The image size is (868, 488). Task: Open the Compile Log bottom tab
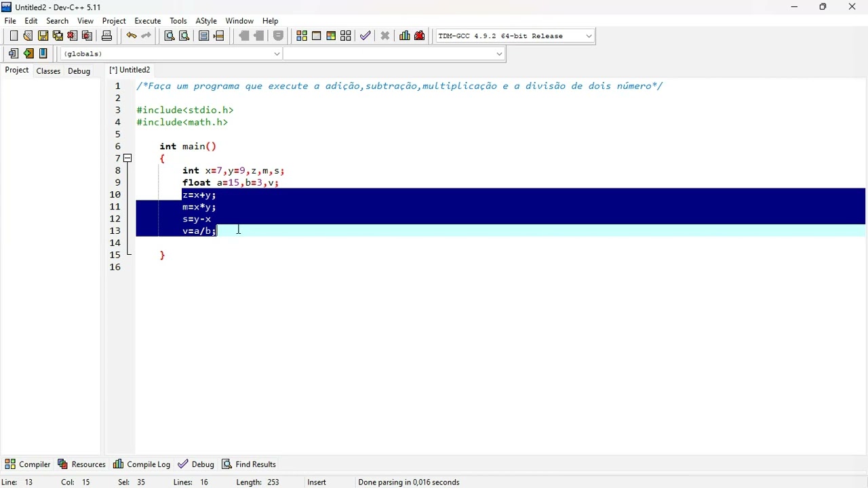click(x=142, y=464)
